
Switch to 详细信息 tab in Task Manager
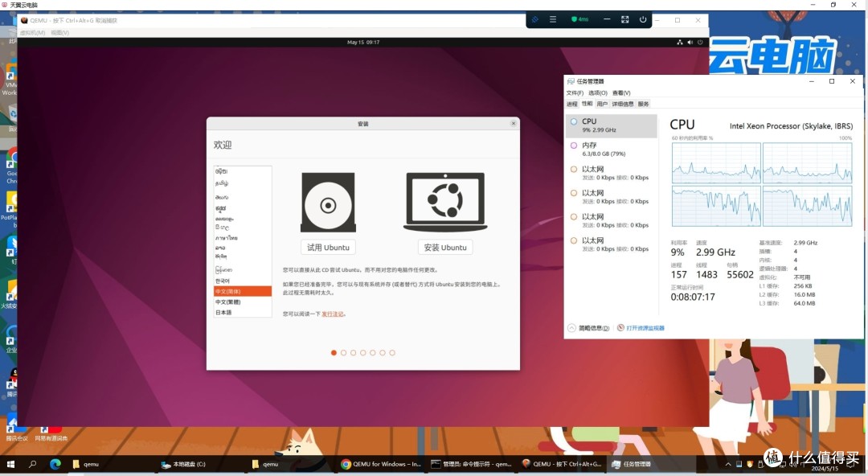[x=623, y=104]
